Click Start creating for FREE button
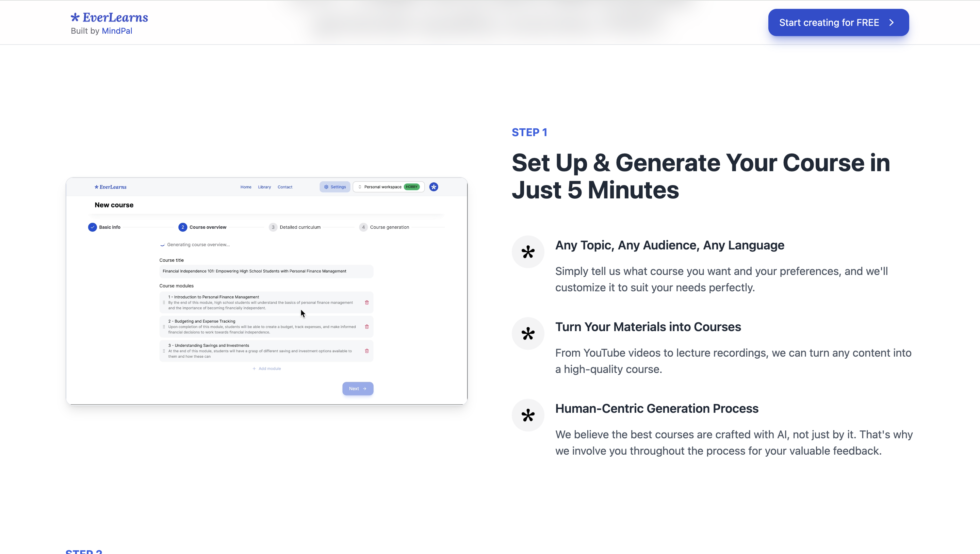 [x=838, y=22]
